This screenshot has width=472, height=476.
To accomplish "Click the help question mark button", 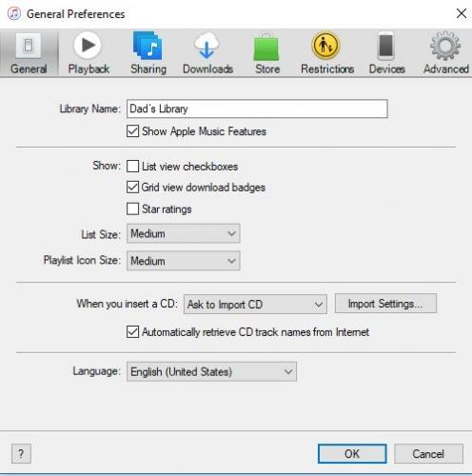I will pyautogui.click(x=21, y=454).
